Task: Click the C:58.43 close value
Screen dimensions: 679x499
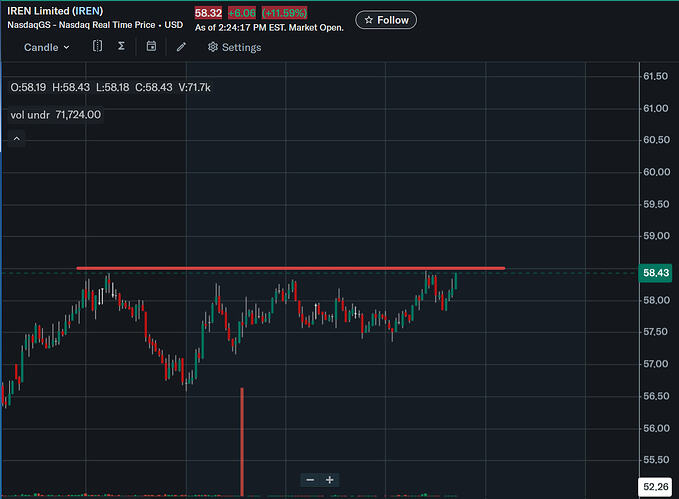Action: [x=154, y=87]
